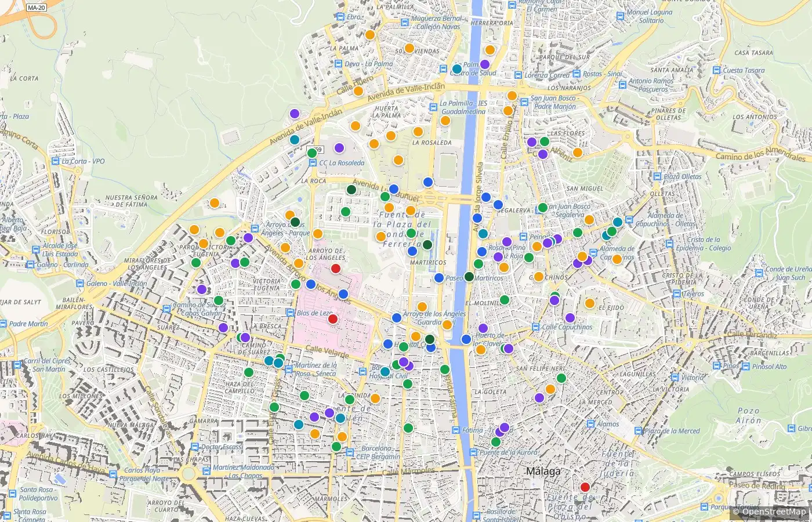
Task: Click the red marker below the Málaga label
Action: [x=585, y=487]
